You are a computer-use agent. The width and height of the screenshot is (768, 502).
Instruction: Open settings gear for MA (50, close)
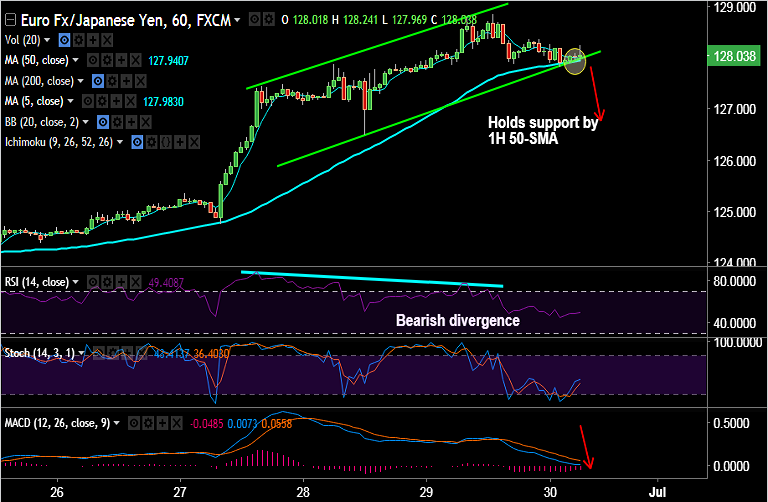(107, 61)
